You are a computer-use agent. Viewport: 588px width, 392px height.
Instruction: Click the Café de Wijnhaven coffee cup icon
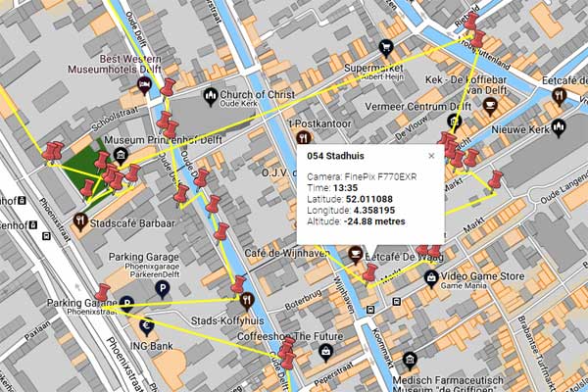click(x=355, y=255)
